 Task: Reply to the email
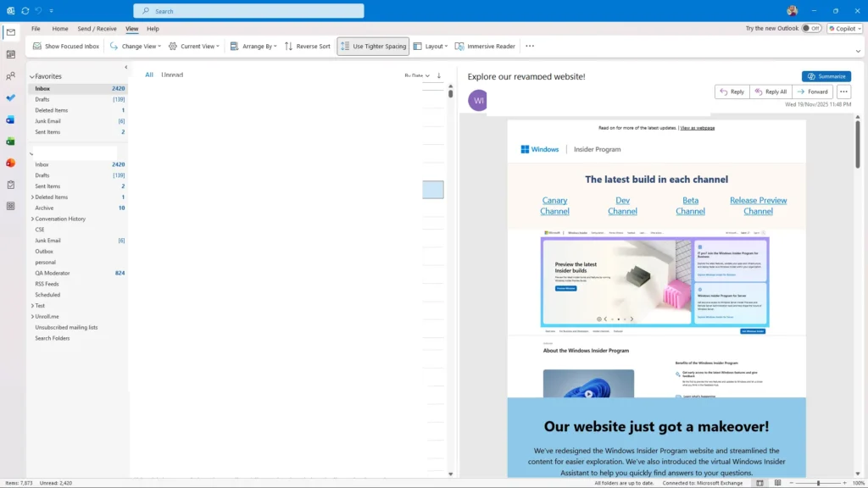click(x=732, y=91)
